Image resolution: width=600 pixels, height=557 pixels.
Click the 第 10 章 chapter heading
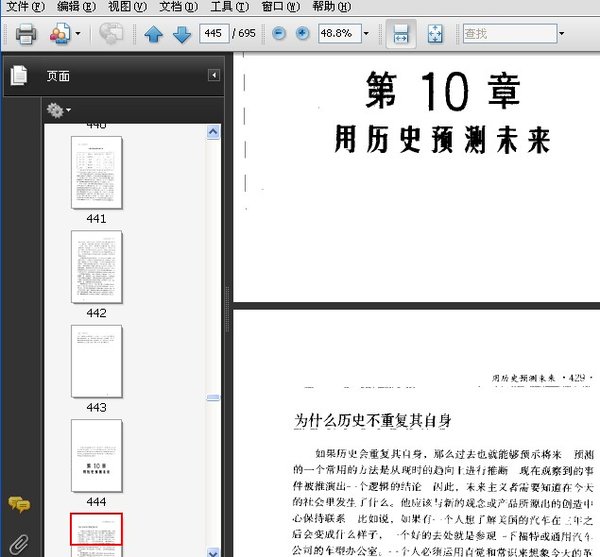click(443, 91)
